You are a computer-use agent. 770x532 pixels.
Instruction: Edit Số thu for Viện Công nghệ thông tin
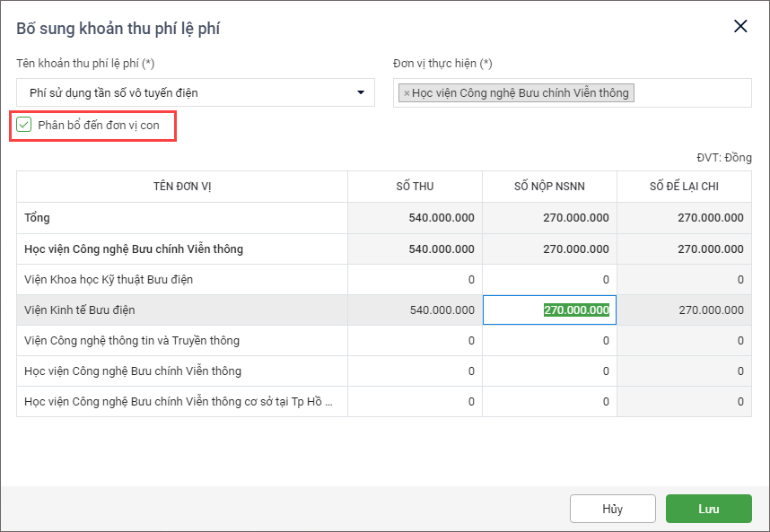click(x=415, y=341)
